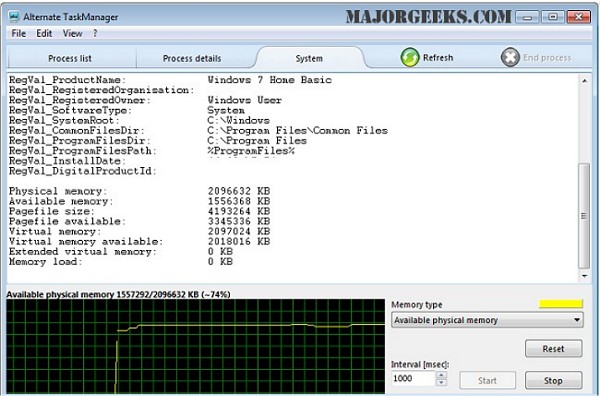Screen dimensions: 600x396
Task: Click the scrollbar down arrow in the system info pane
Action: [x=584, y=276]
